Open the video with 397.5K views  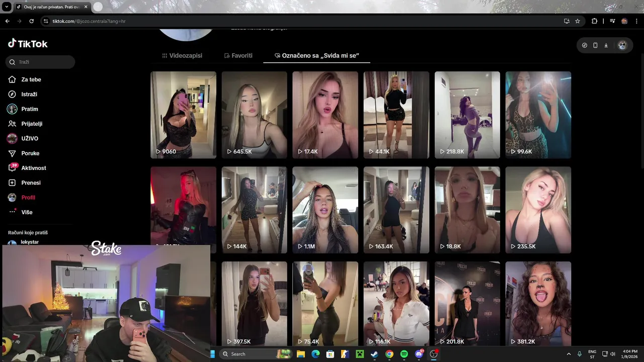tap(254, 304)
